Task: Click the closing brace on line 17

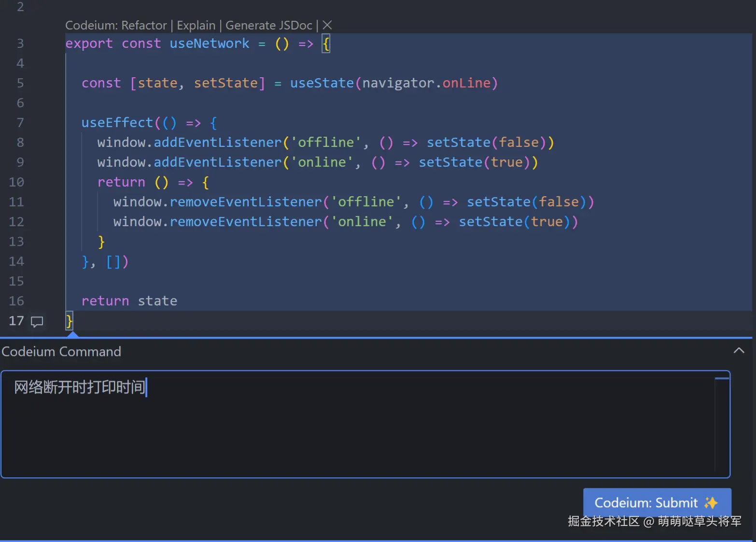Action: [69, 321]
